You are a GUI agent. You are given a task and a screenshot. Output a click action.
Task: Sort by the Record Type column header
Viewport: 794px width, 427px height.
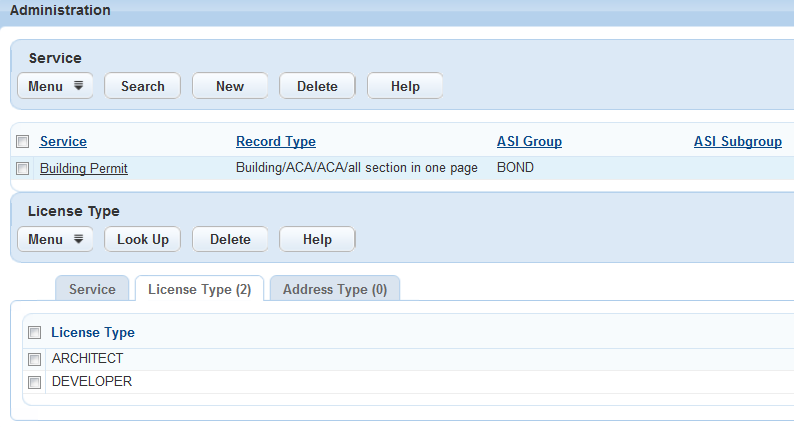pyautogui.click(x=276, y=142)
